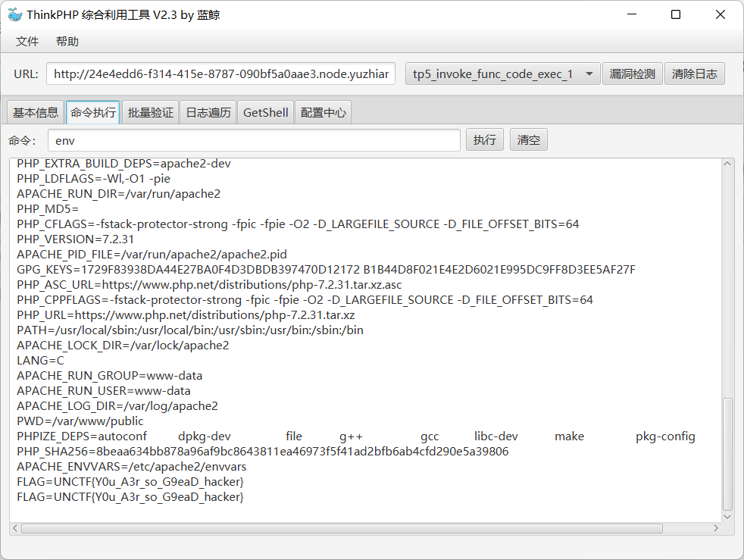Viewport: 744px width, 560px height.
Task: Click the first FLAG=UNCTF{Y0u_A3r_so_G9eaD_hacker} line
Action: (130, 482)
